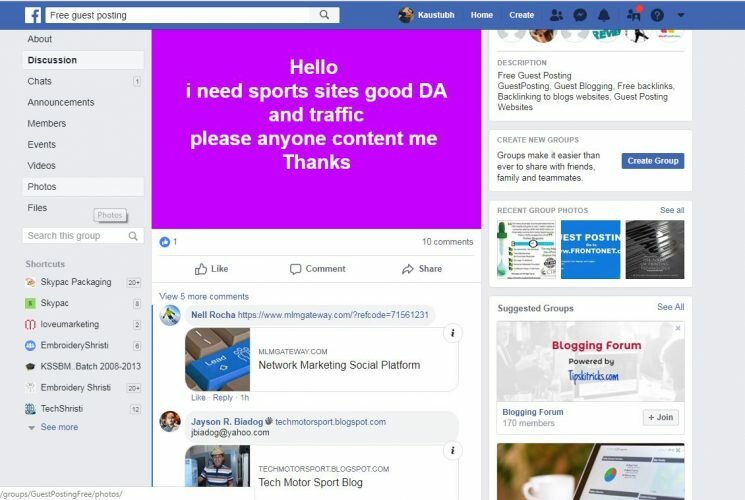
Task: Open the blue FRONTONET group photo thumbnail
Action: (x=590, y=249)
